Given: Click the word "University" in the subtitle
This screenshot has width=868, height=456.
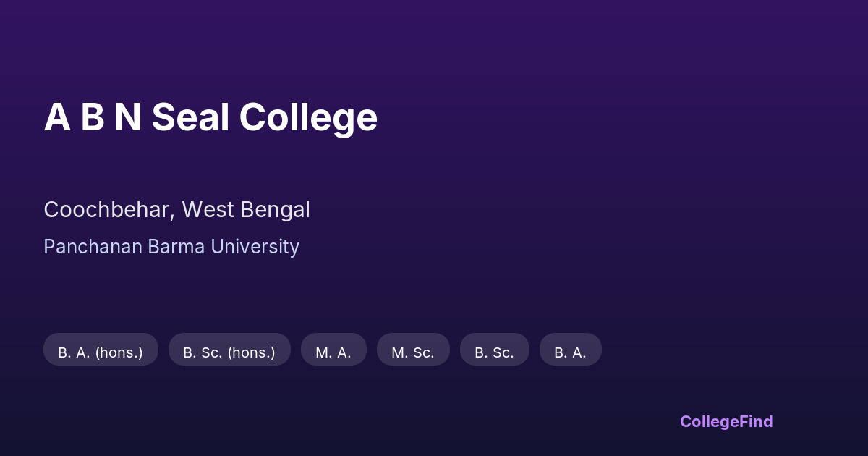Looking at the screenshot, I should (255, 247).
